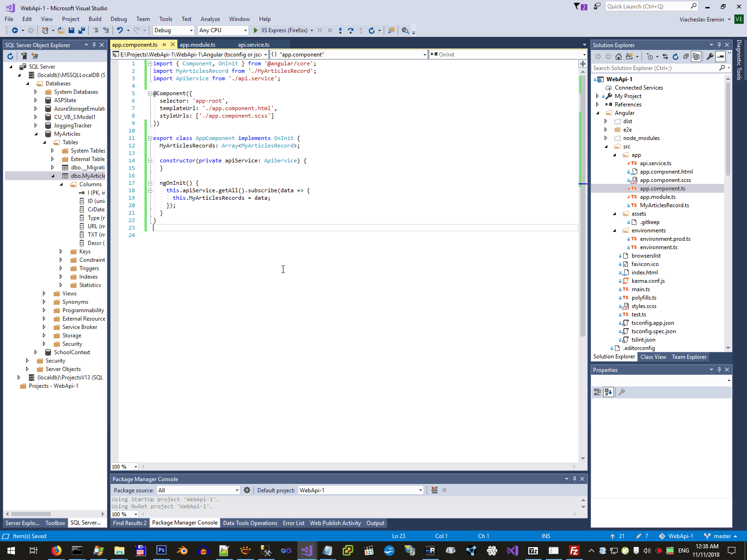
Task: Open the Team Explorer tab link
Action: [x=689, y=357]
